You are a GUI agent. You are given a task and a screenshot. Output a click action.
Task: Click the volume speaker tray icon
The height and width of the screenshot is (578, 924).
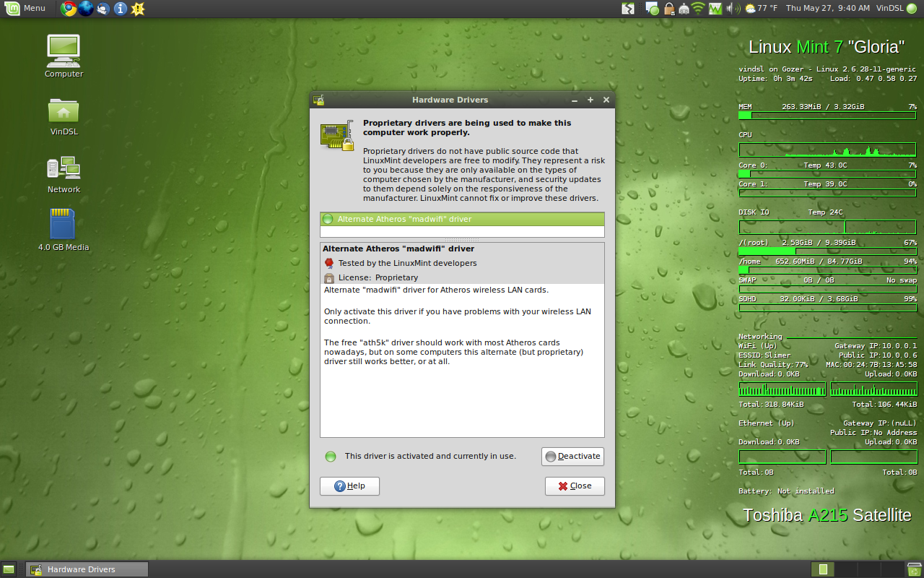coord(731,9)
